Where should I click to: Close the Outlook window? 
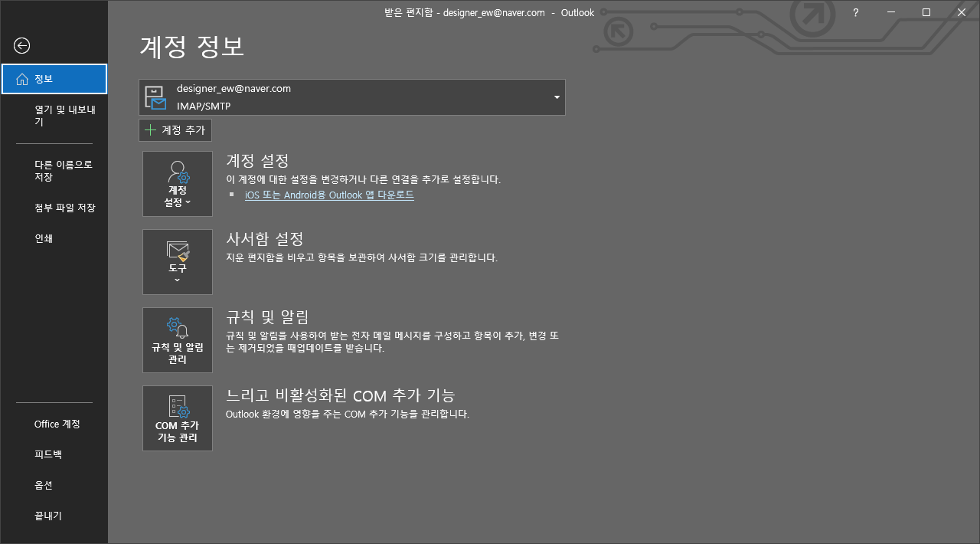(x=962, y=12)
